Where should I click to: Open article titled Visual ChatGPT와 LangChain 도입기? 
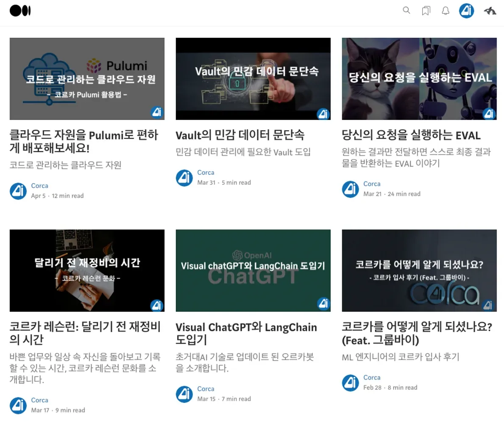tap(246, 333)
